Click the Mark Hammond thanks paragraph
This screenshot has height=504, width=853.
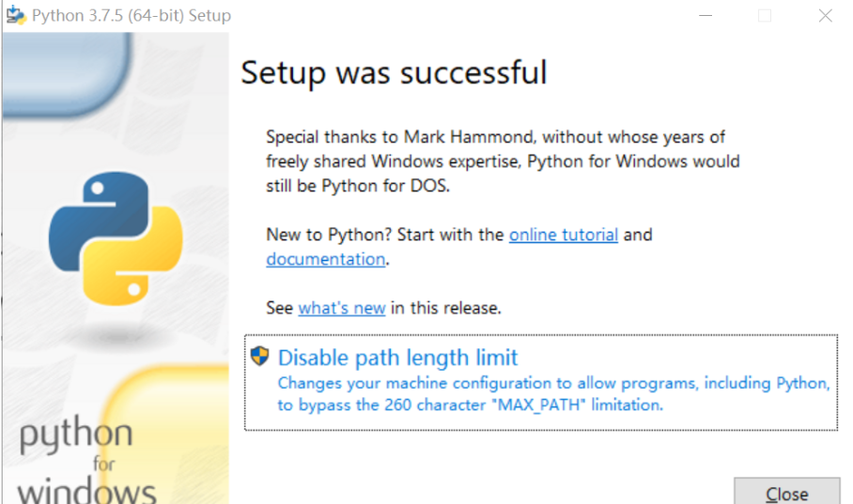click(503, 161)
